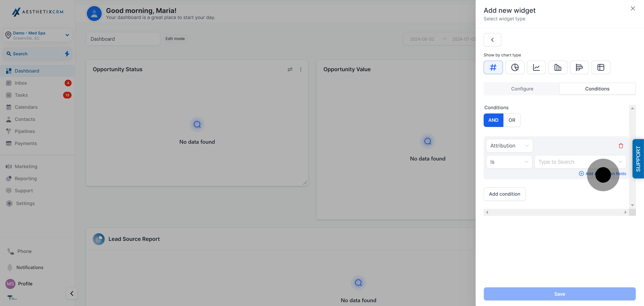Open the Attribution field dropdown
The image size is (644, 306).
[509, 146]
